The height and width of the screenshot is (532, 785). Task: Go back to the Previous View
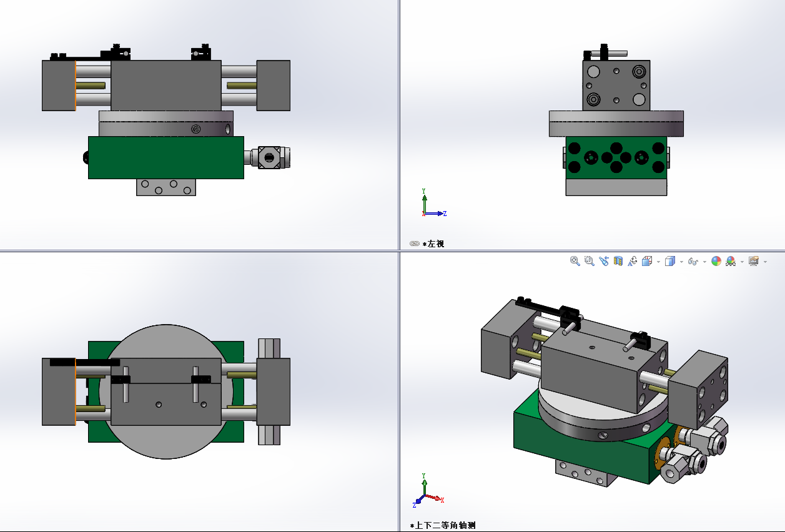click(x=603, y=261)
